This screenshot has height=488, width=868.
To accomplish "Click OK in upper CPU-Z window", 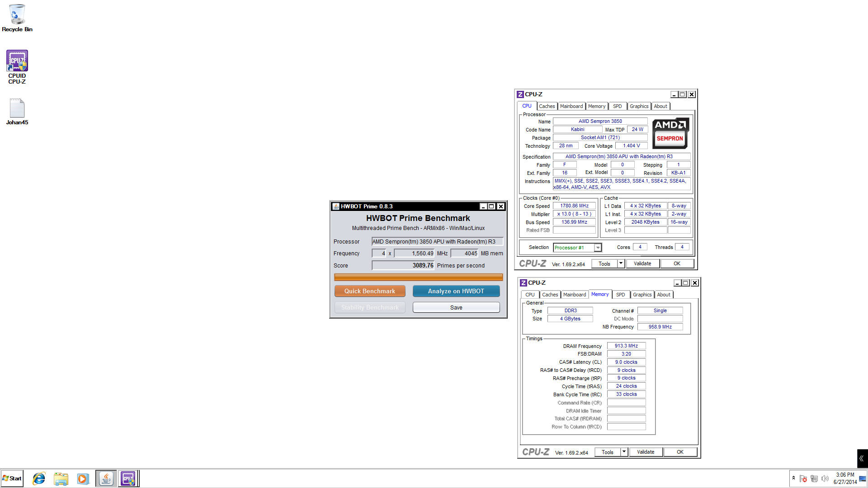I will [x=677, y=264].
